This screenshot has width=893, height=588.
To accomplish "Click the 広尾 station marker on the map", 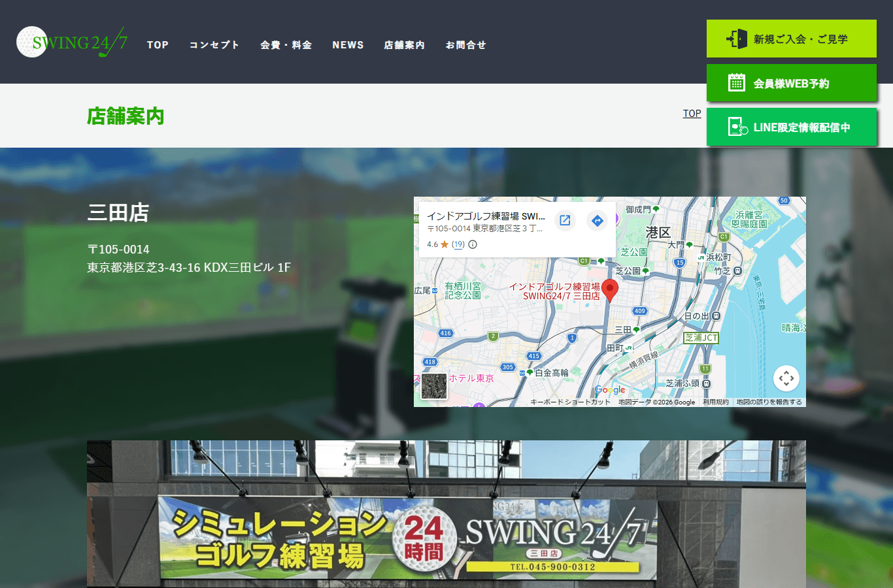I will coord(435,291).
